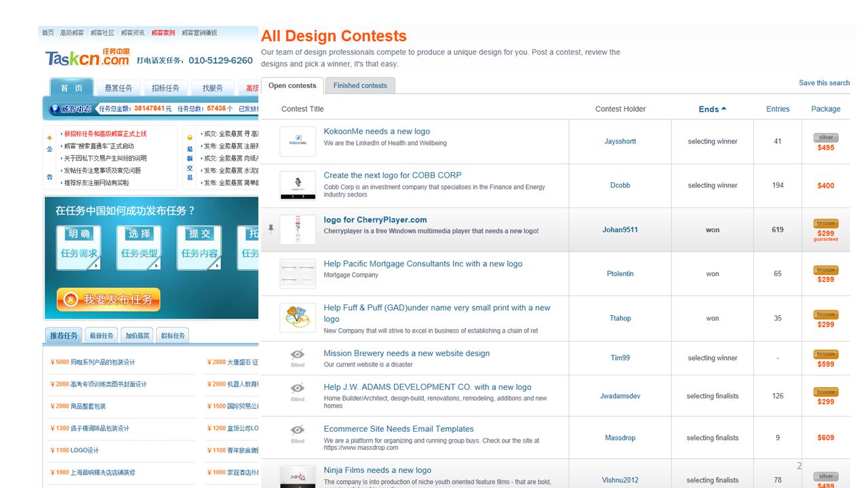Viewport: 868px width, 488px height.
Task: Click the Taskcn.com logo
Action: 87,58
